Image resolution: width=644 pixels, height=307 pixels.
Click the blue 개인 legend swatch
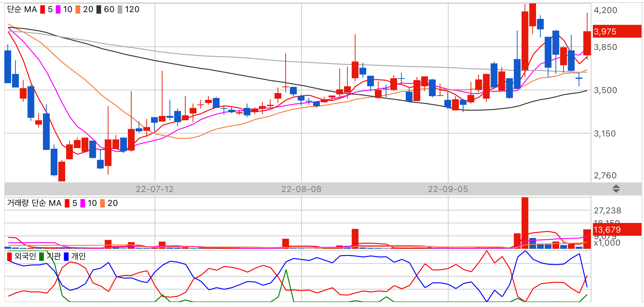click(x=66, y=256)
